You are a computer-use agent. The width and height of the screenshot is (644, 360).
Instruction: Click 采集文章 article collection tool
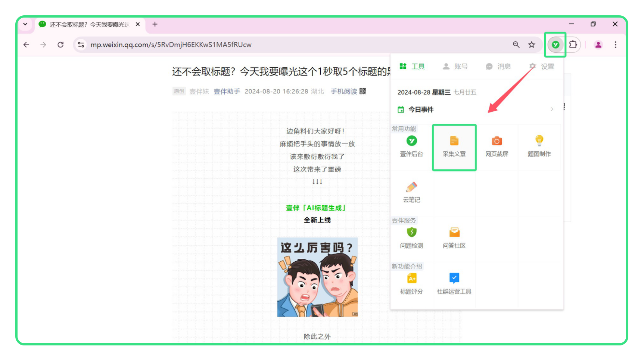pos(454,147)
